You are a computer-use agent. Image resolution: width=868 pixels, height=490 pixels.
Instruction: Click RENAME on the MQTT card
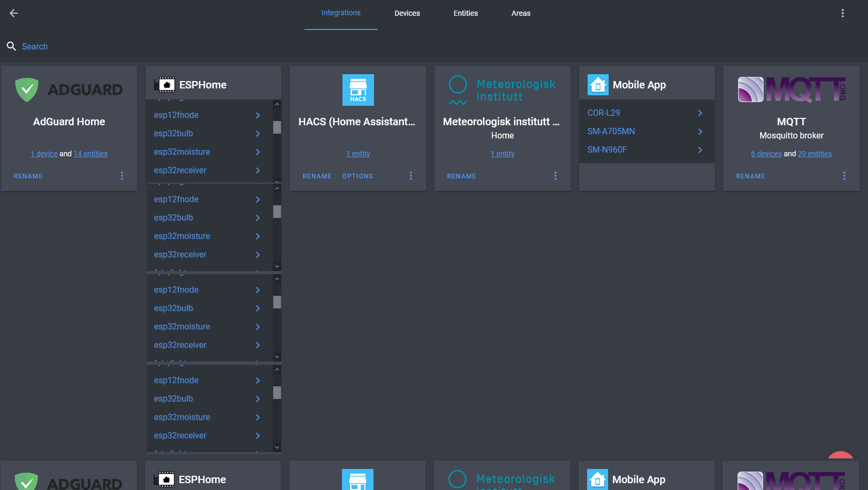(x=751, y=176)
